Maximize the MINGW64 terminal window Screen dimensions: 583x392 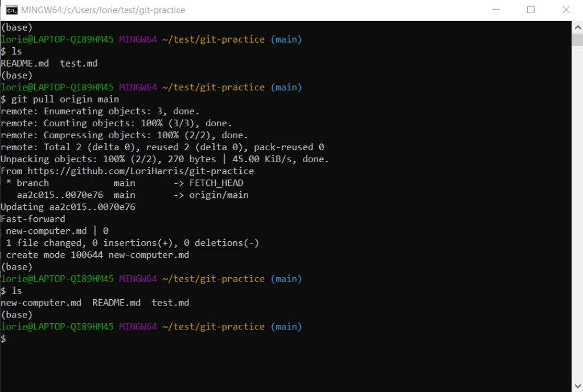(531, 10)
